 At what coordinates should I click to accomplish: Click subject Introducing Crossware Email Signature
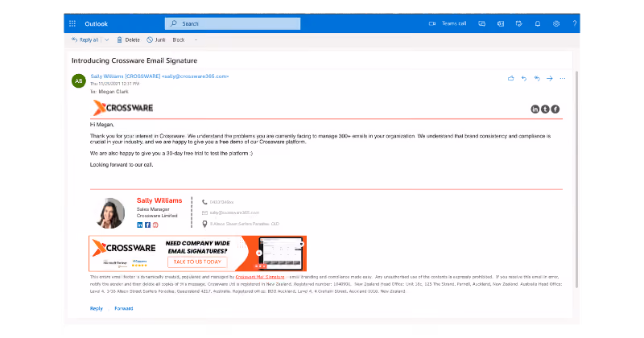pos(134,60)
